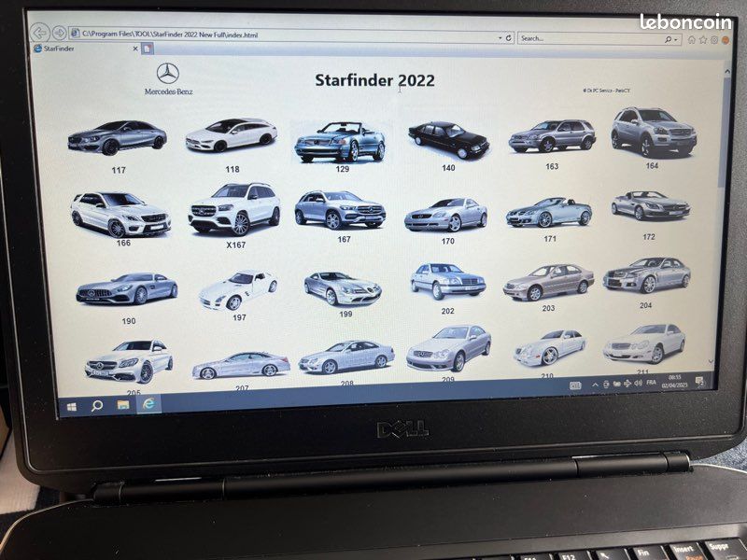Open File Explorer from the taskbar

[x=123, y=405]
